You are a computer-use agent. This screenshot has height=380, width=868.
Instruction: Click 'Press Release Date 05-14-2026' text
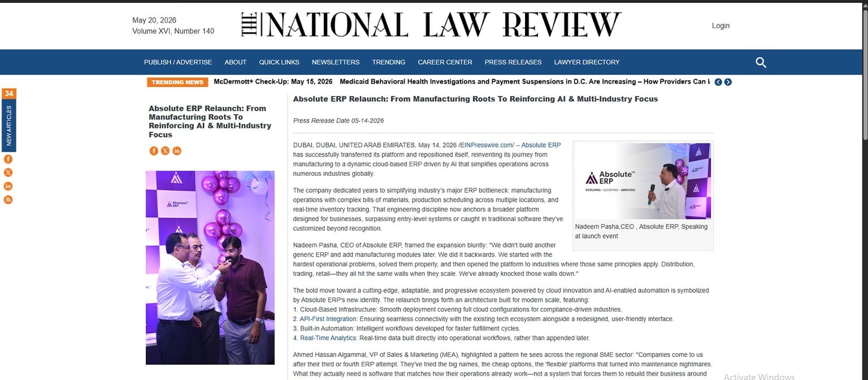[x=338, y=120]
